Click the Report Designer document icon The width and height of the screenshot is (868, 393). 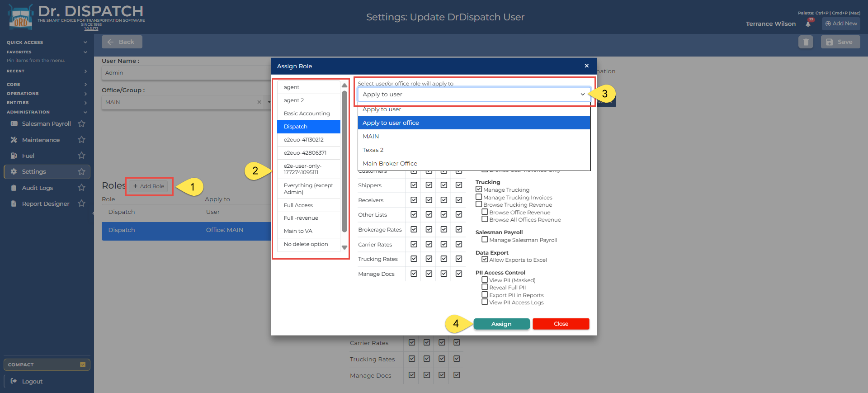click(14, 204)
